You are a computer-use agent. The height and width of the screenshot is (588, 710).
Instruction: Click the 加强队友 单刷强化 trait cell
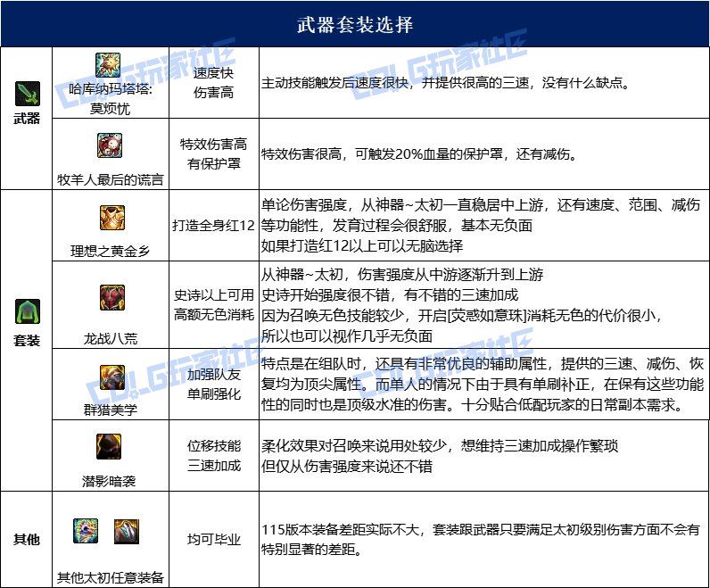214,385
